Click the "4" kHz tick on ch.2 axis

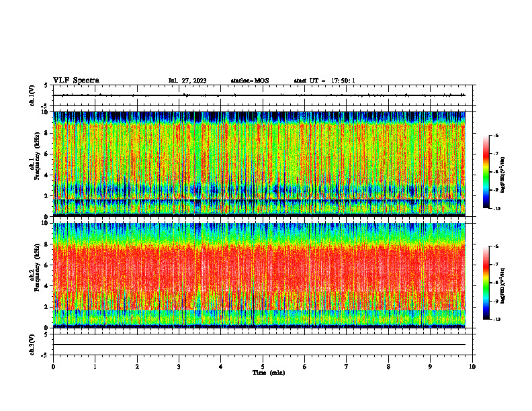pyautogui.click(x=47, y=286)
